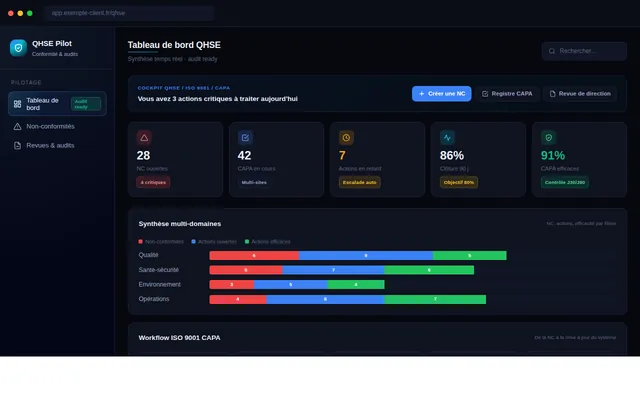Image resolution: width=640 pixels, height=400 pixels.
Task: Click the 42 CAPA en cours value
Action: click(x=244, y=156)
